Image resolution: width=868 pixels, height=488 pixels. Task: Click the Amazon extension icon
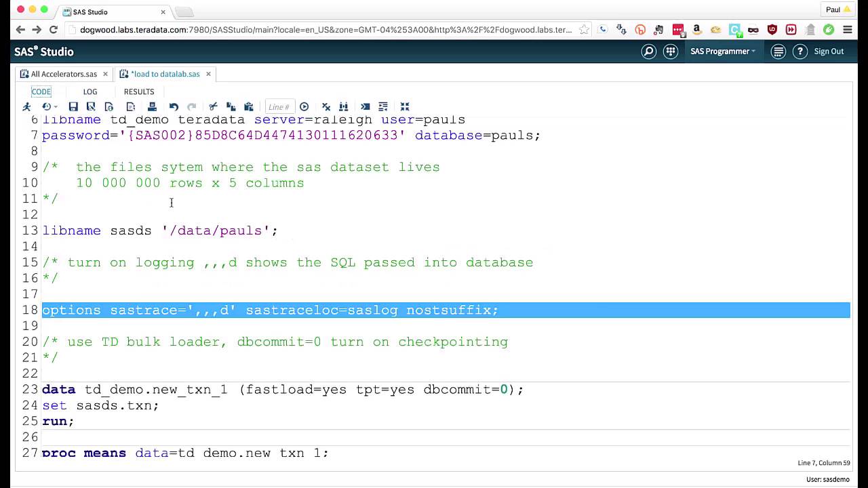point(696,30)
